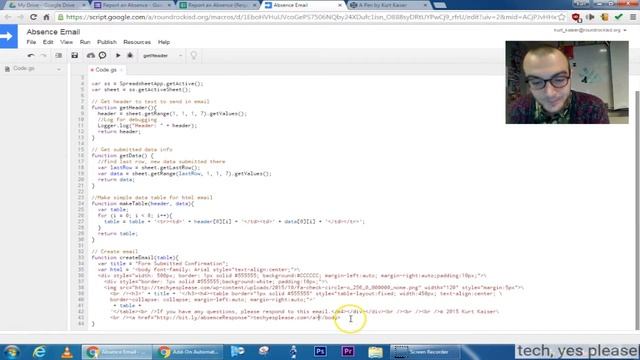640x360 pixels.
Task: Switch to the Absence Email Chrome taskbar window
Action: tap(117, 351)
